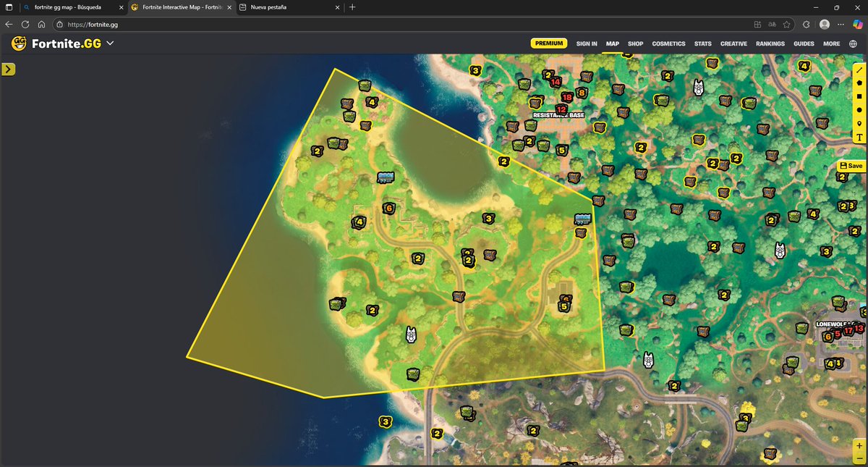Image resolution: width=868 pixels, height=467 pixels.
Task: Click the red 18 marker on map
Action: pyautogui.click(x=567, y=96)
